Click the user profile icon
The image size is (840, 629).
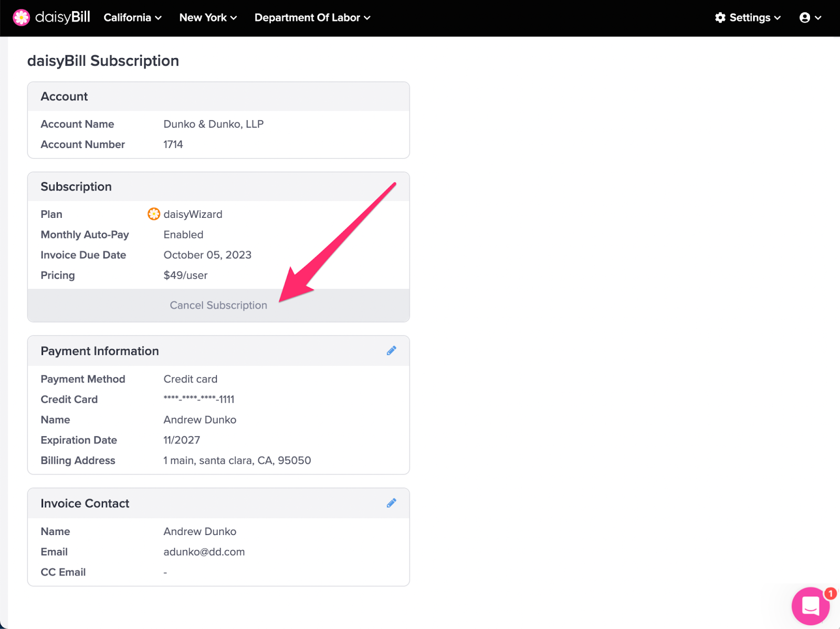coord(806,17)
